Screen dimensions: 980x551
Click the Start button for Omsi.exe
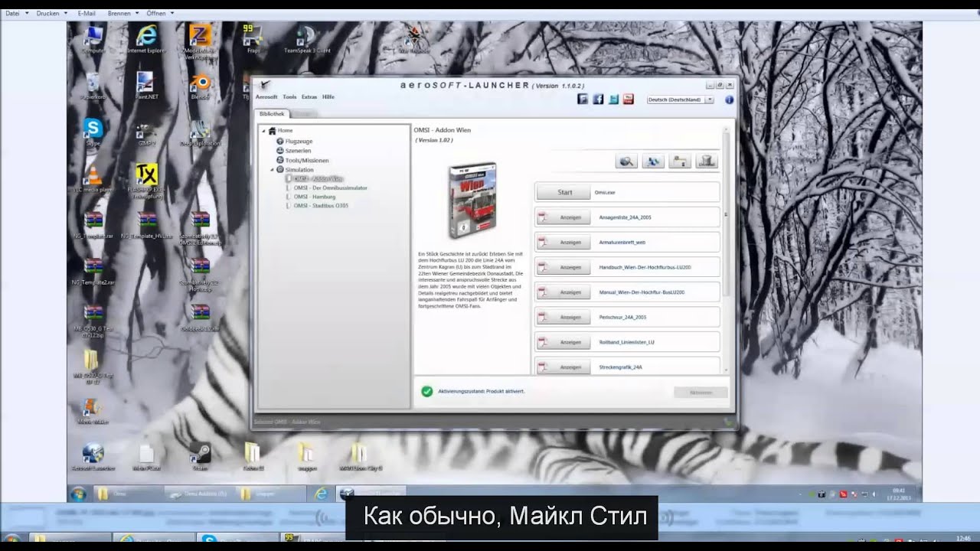pos(564,192)
